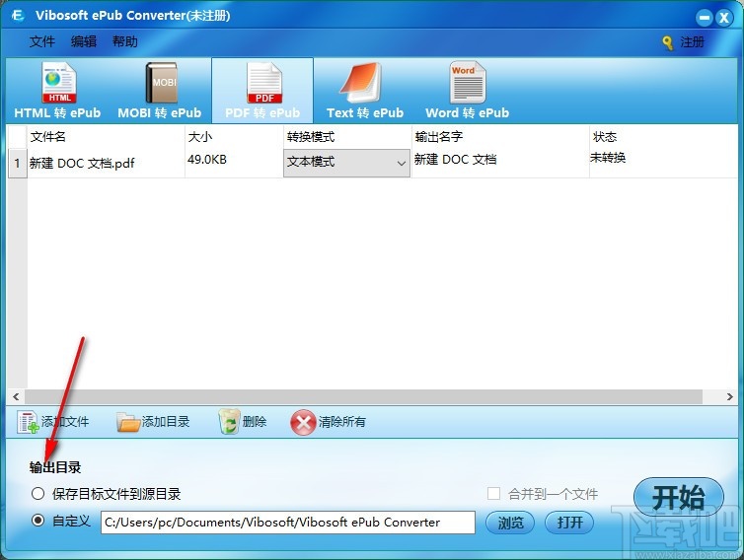Viewport: 744px width, 560px height.
Task: Minimize the Vibosoft ePub Converter window
Action: click(705, 18)
